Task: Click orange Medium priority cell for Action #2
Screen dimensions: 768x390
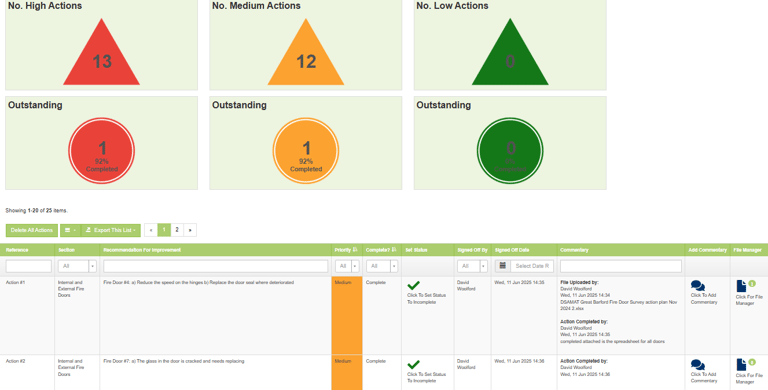Action: 347,373
